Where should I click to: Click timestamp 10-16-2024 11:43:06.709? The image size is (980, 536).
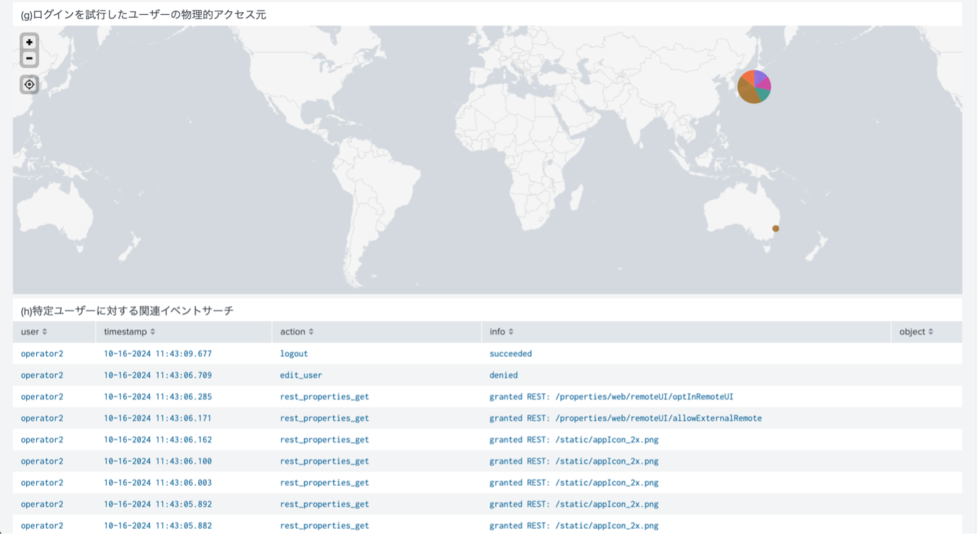pos(158,375)
